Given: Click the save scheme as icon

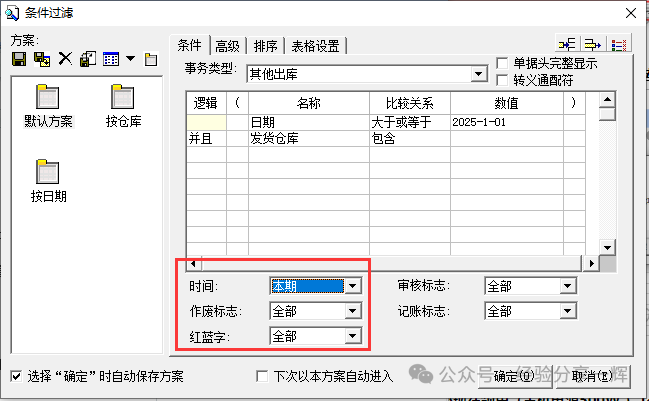Looking at the screenshot, I should point(41,59).
